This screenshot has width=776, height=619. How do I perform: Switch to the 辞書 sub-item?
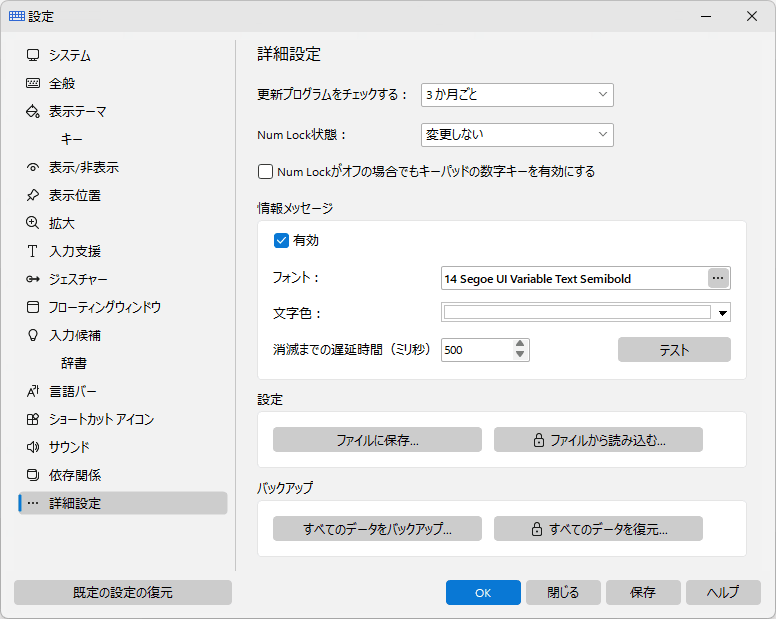[x=123, y=363]
